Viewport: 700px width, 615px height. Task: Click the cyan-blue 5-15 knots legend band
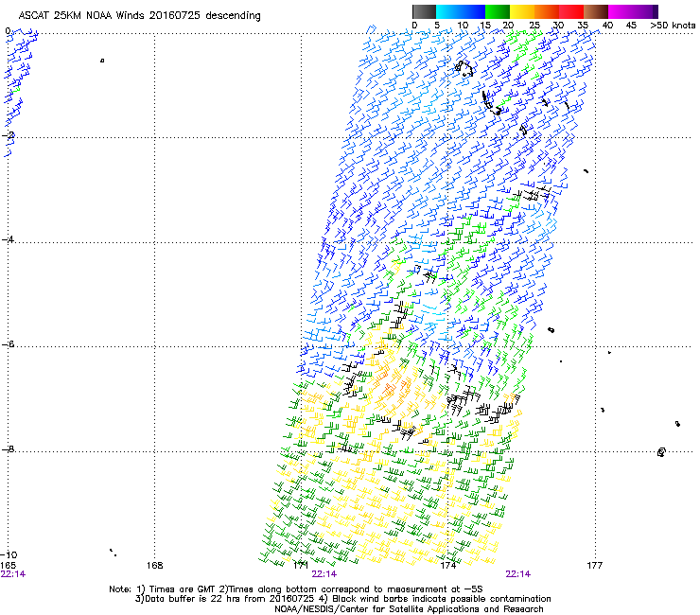[461, 11]
